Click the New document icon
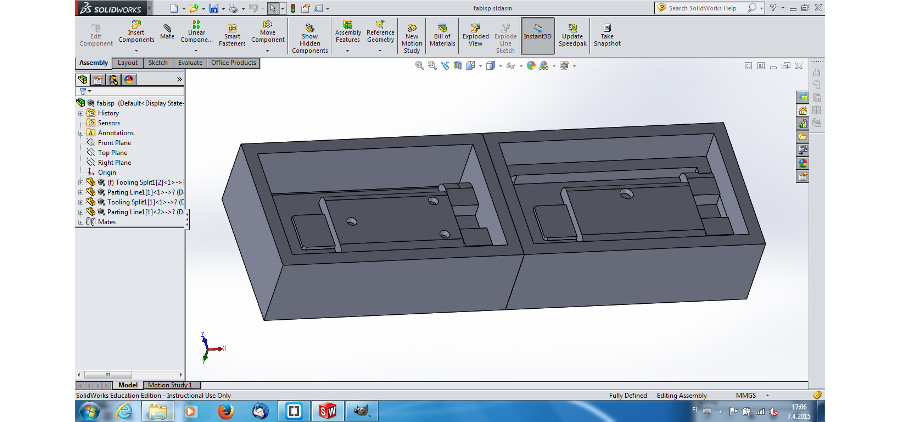 point(174,9)
